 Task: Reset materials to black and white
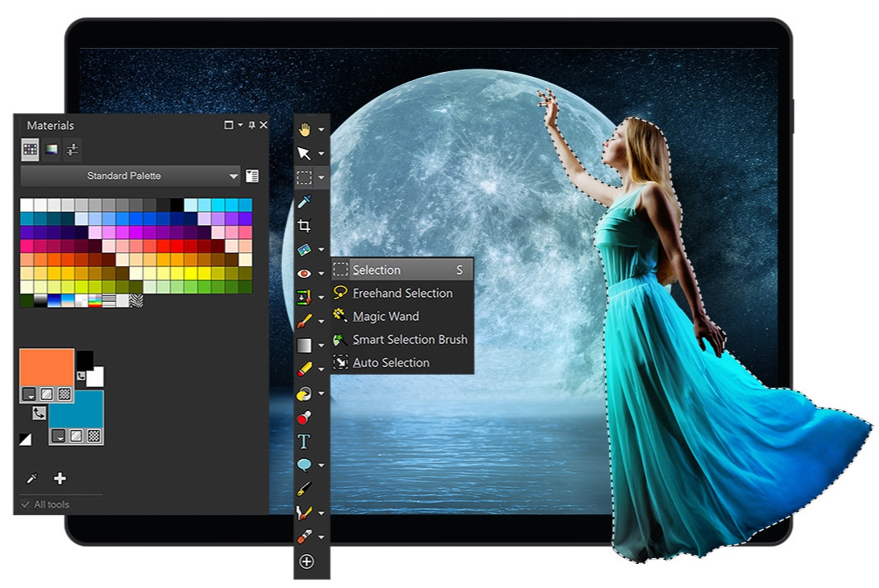click(x=25, y=440)
